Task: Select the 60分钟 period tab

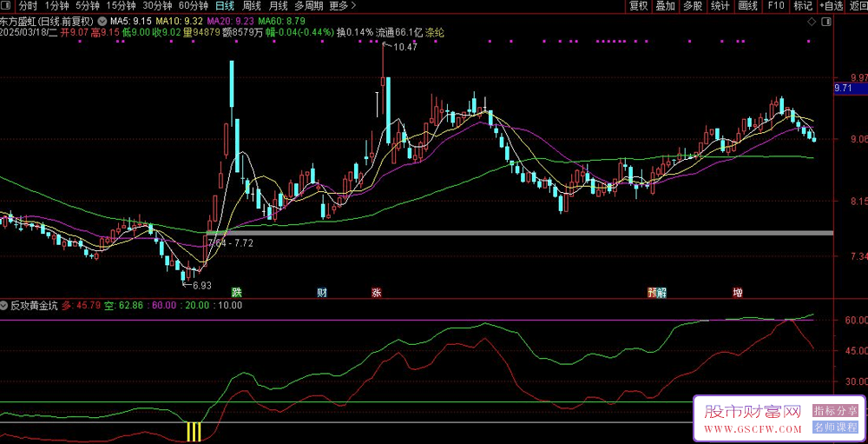Action: 194,6
